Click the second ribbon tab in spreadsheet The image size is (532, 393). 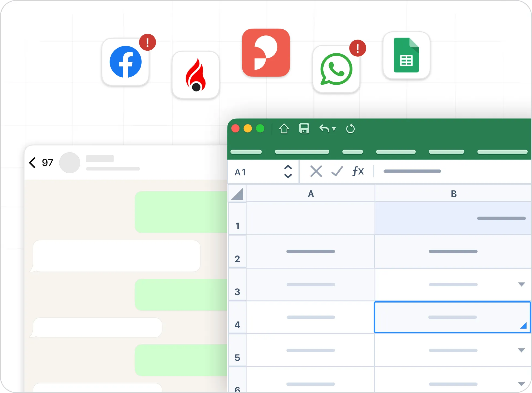tap(302, 152)
